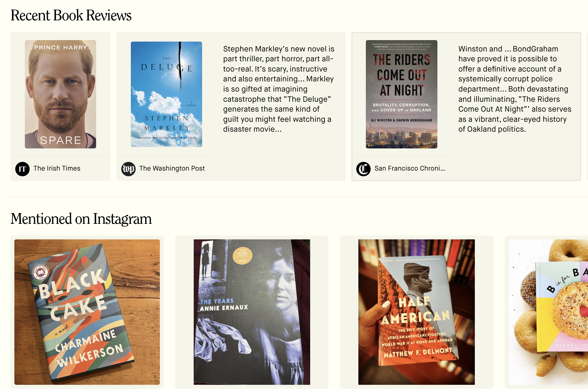This screenshot has width=588, height=389.
Task: Click The Irish Times source name
Action: [57, 168]
